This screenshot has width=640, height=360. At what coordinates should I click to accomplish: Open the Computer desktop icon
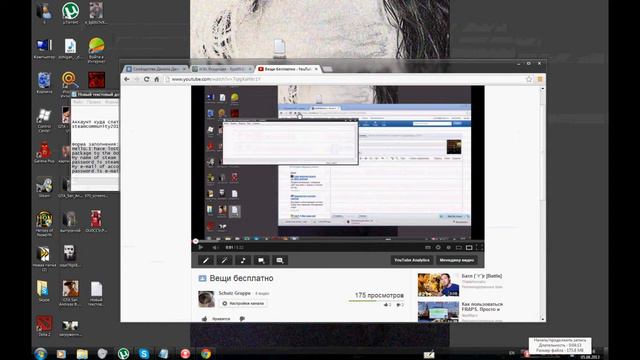tap(44, 48)
